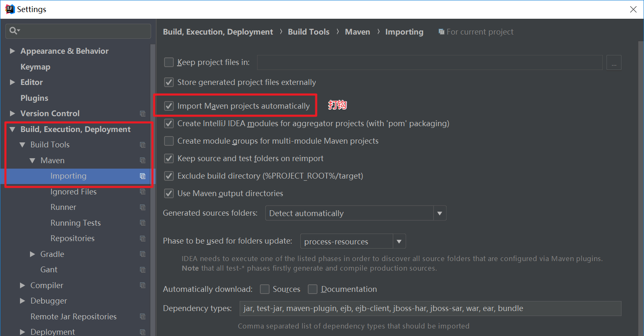Expand the Version Control tree node
Viewport: 644px width, 336px height.
pyautogui.click(x=12, y=114)
